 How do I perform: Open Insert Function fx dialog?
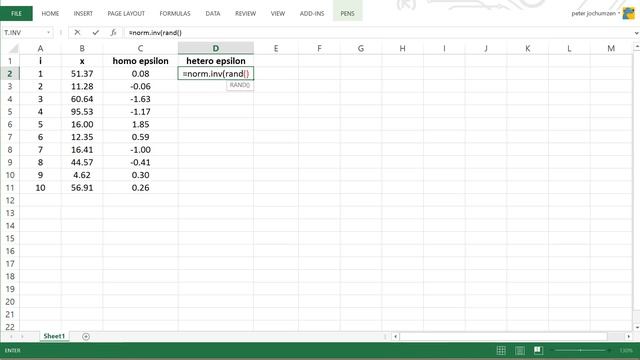[113, 32]
